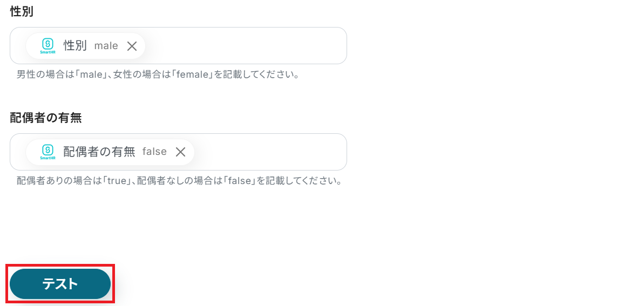Remove the 性別 chip with its X
This screenshot has height=306, width=644.
coord(132,46)
